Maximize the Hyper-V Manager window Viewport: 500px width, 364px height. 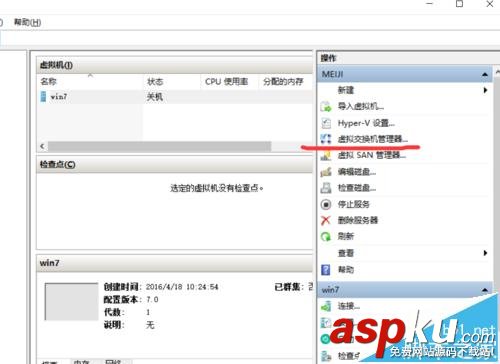point(459,4)
